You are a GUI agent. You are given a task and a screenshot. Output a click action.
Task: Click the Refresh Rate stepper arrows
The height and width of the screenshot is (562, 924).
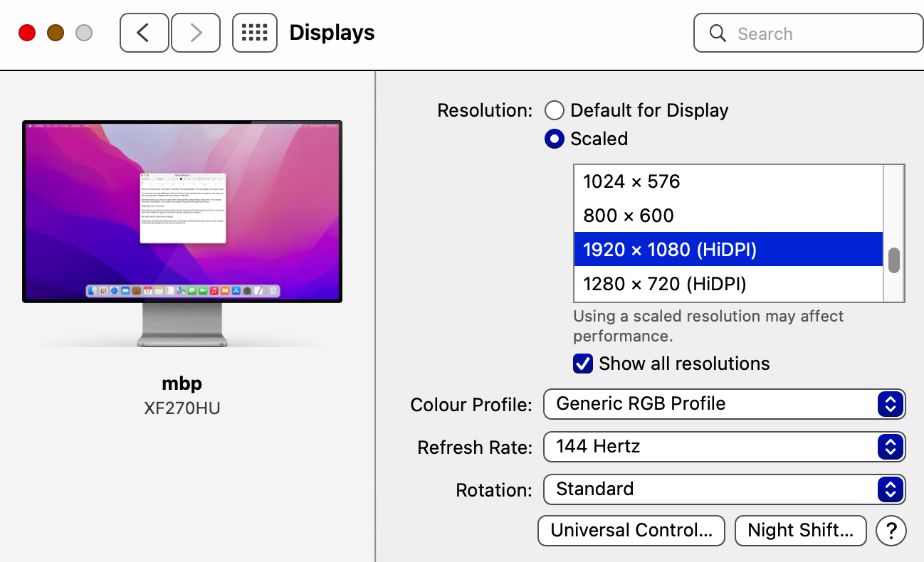[x=890, y=447]
